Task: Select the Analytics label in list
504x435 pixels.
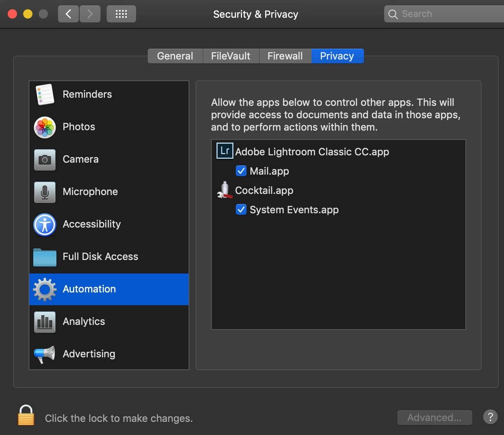Action: tap(84, 321)
